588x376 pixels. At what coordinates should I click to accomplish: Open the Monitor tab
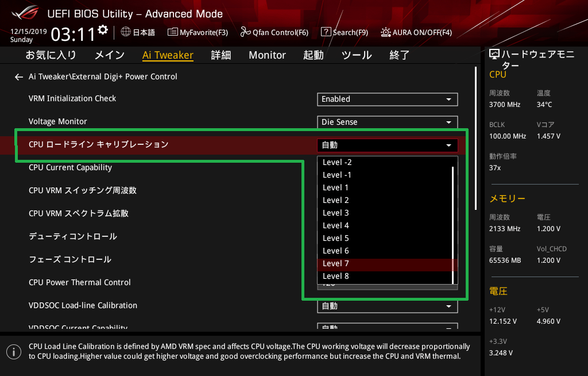coord(268,55)
